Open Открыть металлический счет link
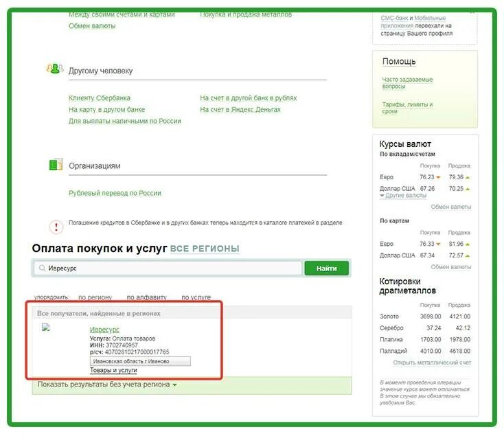Screen dimensions: 504x436 pos(432,363)
